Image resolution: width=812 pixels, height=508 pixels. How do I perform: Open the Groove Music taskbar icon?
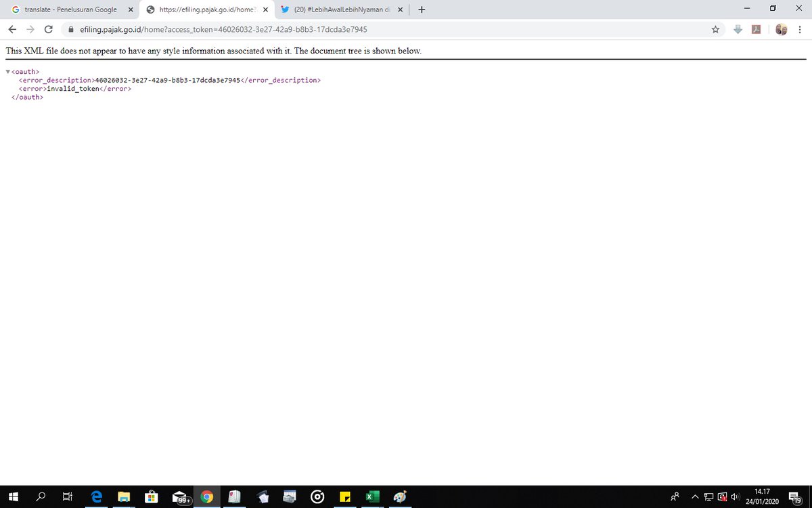coord(317,496)
